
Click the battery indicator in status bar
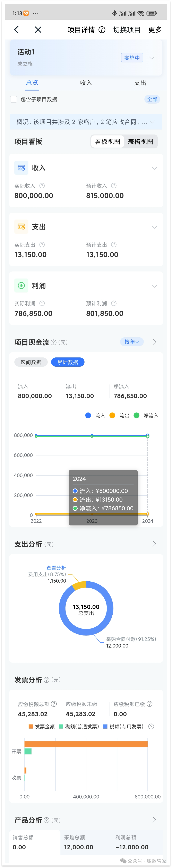coord(152,14)
